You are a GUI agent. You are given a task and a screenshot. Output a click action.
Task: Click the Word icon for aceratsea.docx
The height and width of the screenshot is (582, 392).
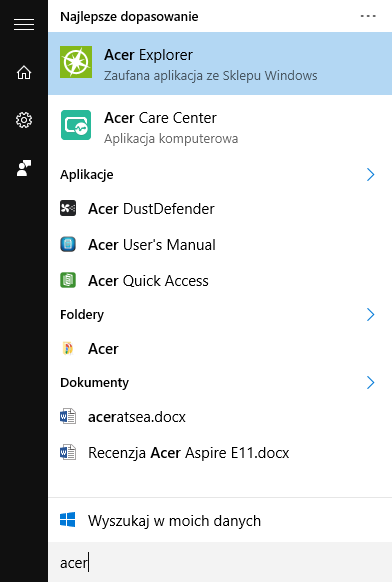[x=68, y=416]
